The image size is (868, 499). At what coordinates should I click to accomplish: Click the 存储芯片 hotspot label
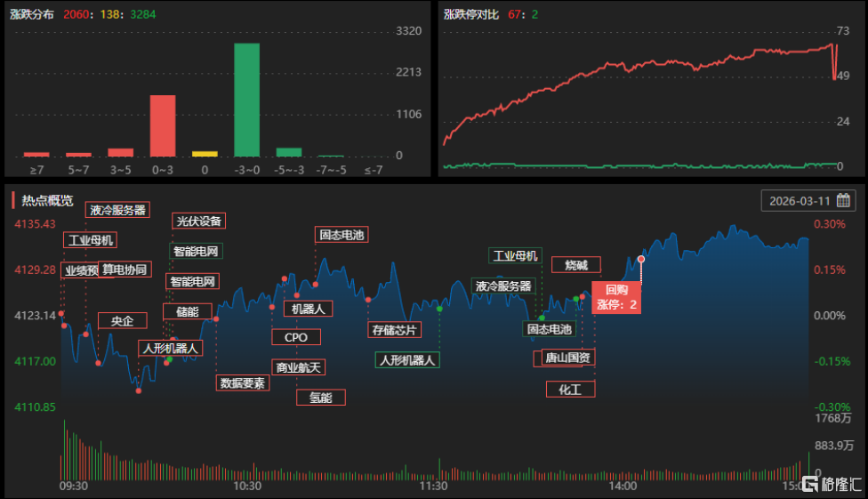pyautogui.click(x=395, y=329)
